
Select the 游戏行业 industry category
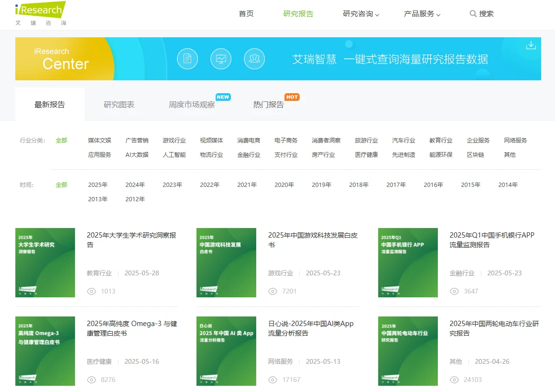174,140
